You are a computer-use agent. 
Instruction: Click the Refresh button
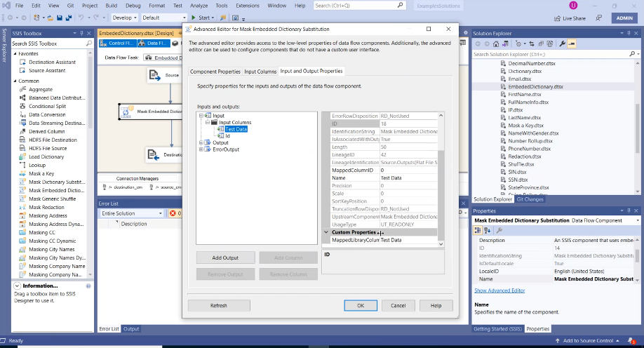[x=218, y=306]
